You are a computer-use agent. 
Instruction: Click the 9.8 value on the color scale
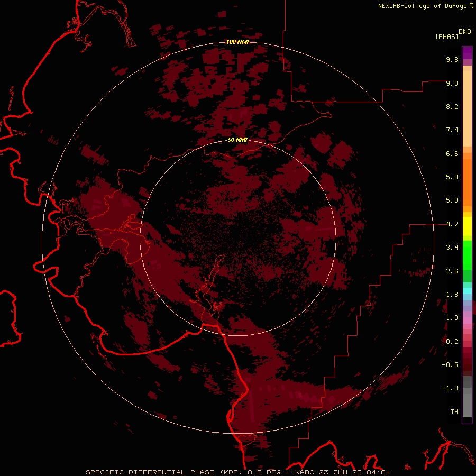[x=452, y=59]
